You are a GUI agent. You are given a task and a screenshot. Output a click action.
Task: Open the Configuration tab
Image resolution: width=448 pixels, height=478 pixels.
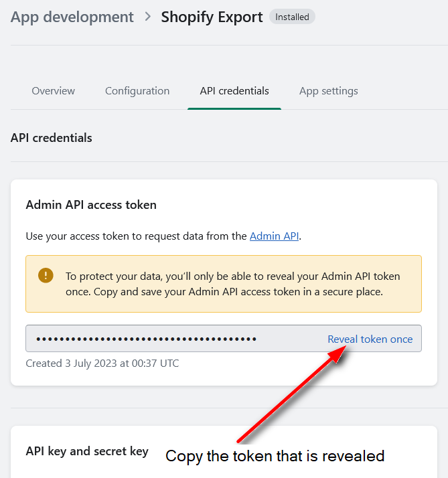tap(137, 91)
